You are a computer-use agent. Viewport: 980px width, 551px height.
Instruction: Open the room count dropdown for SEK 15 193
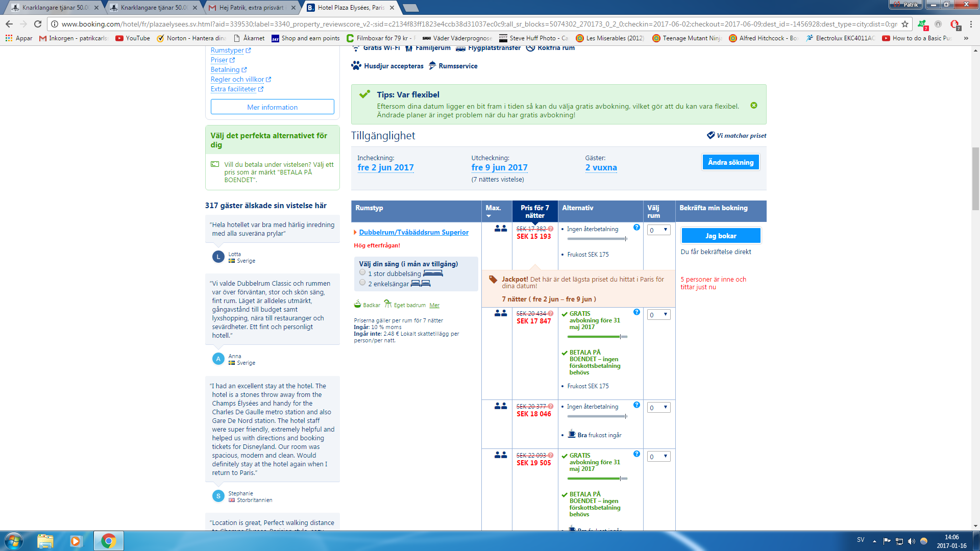tap(658, 230)
